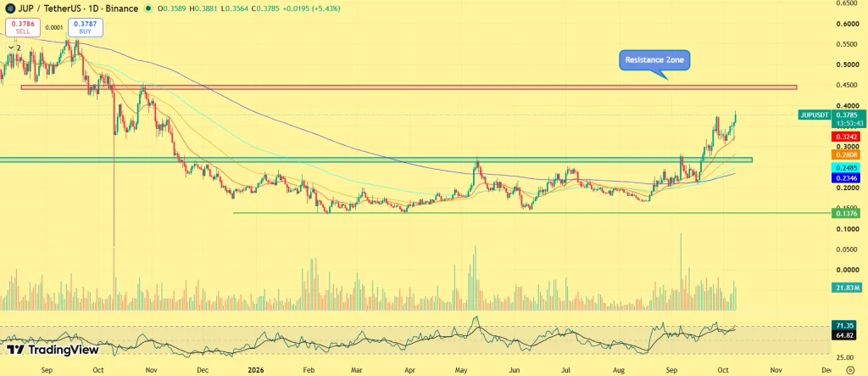Click the BUY 0.3787 button

pyautogui.click(x=86, y=27)
